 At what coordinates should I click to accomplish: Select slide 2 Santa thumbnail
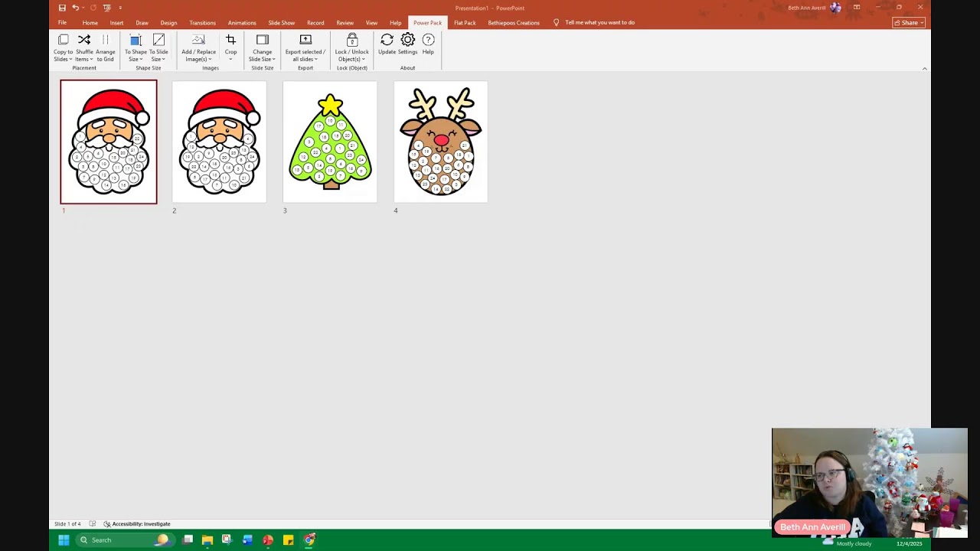220,142
